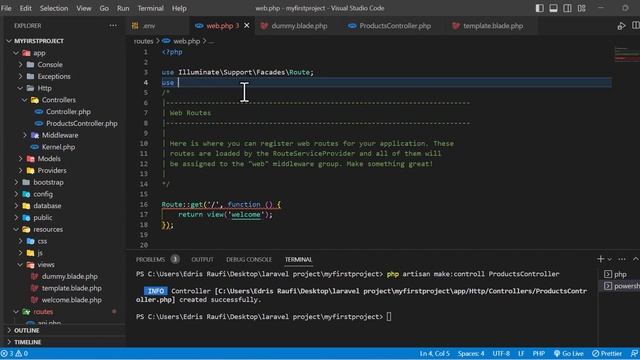The height and width of the screenshot is (360, 640).
Task: Expand the Exceptions folder
Action: 20,76
